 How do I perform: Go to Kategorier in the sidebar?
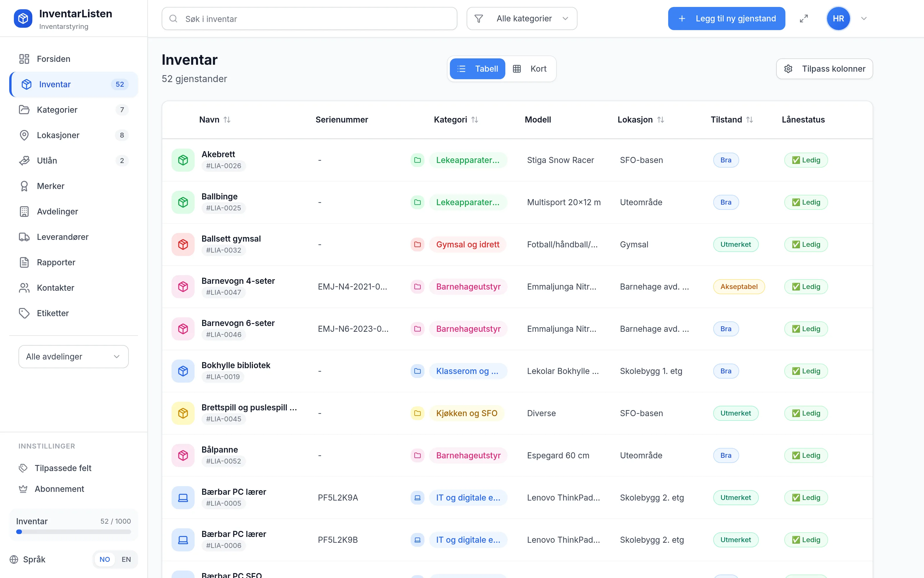click(73, 110)
